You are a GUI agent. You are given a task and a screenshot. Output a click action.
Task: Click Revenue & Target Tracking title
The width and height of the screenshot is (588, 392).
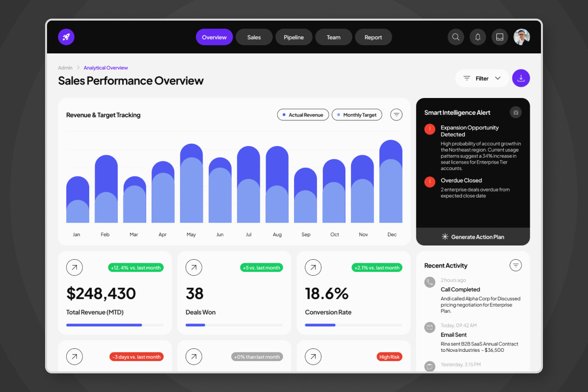coord(103,115)
